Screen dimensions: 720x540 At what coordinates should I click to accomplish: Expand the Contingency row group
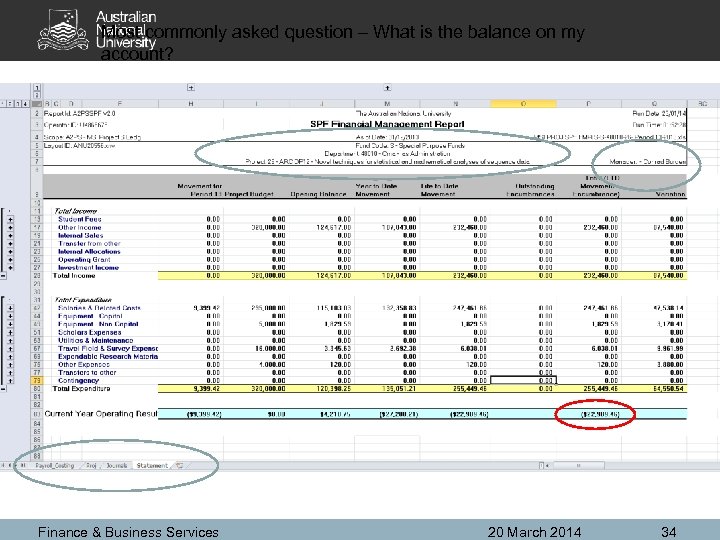click(11, 381)
